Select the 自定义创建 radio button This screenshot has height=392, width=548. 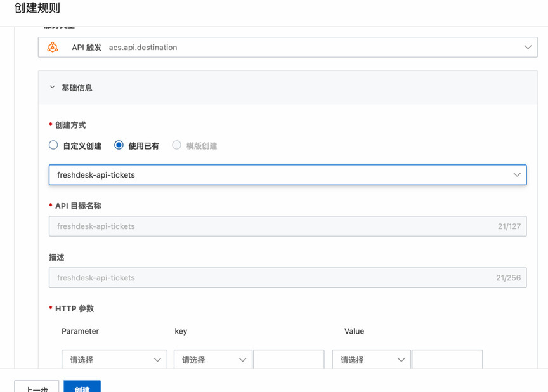click(x=53, y=145)
